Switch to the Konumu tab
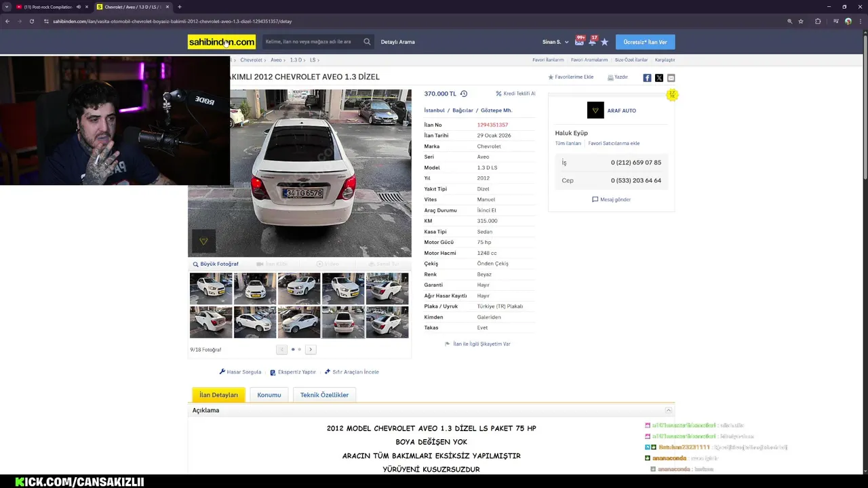868x488 pixels. [269, 395]
